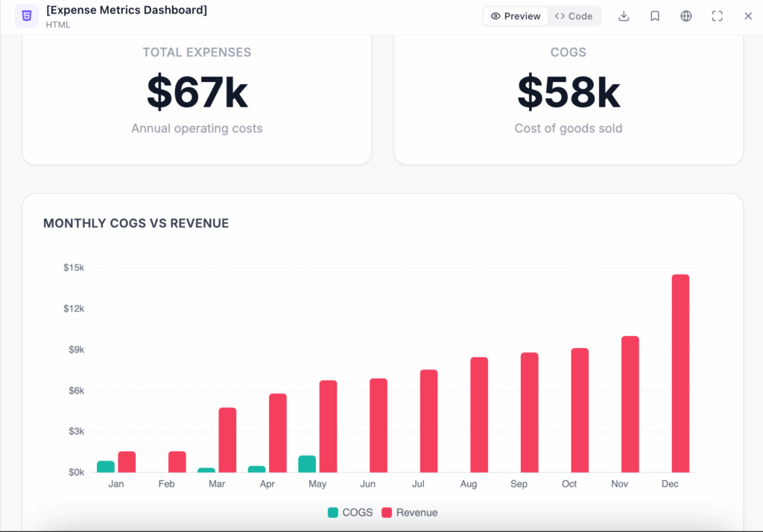
Task: Click the March COGS bar
Action: coord(206,470)
